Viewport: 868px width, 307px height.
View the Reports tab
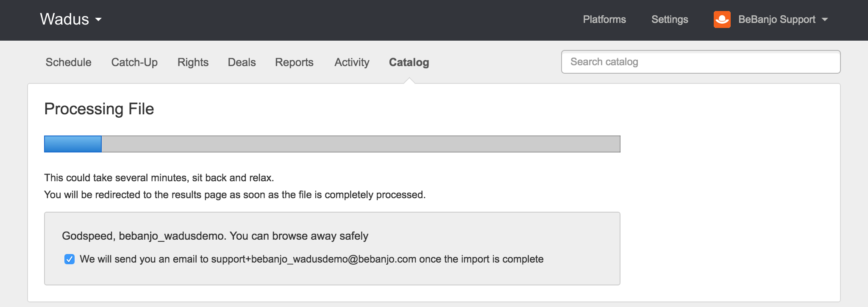coord(294,62)
